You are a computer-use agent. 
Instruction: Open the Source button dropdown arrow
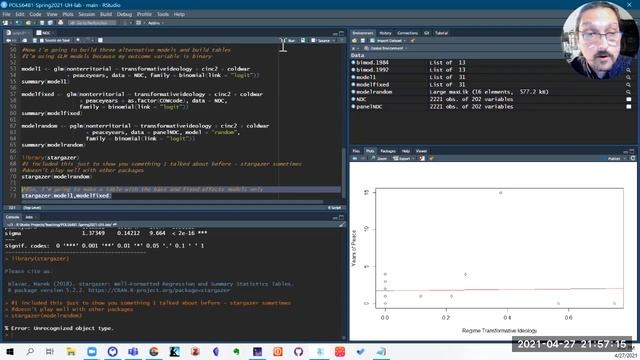pos(333,40)
